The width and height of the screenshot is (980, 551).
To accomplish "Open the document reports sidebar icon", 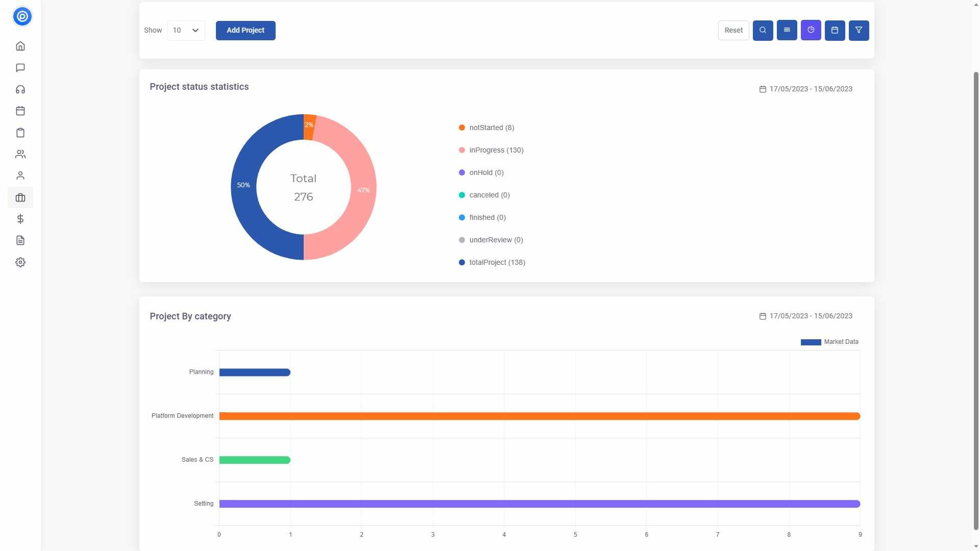I will 20,240.
